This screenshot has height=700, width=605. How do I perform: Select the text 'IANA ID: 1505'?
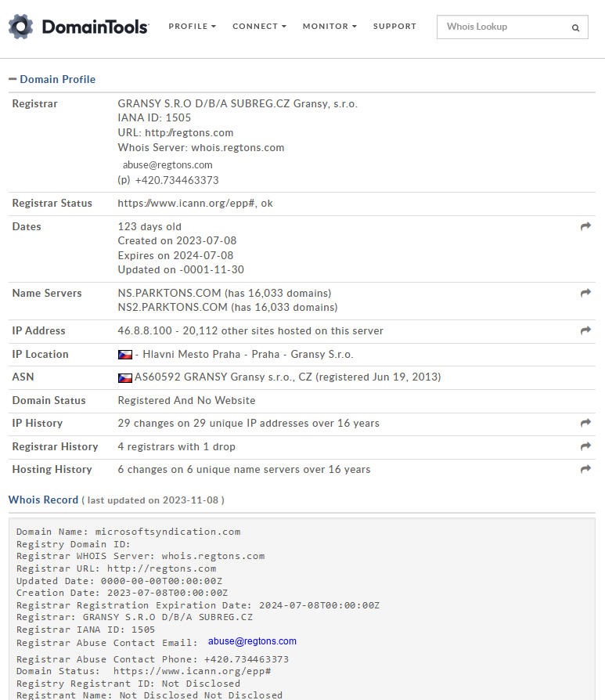[x=154, y=117]
